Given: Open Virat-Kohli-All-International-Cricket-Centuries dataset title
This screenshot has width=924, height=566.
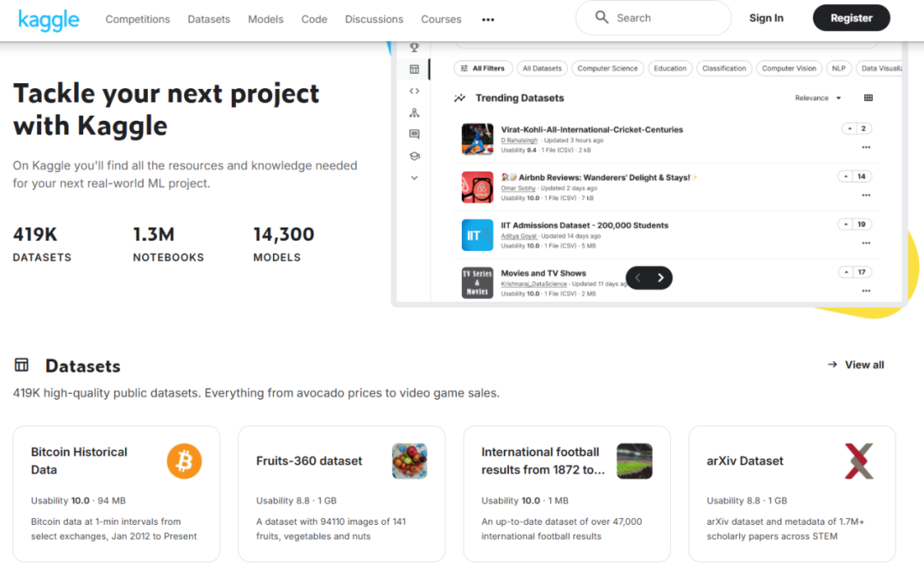Looking at the screenshot, I should pos(592,129).
